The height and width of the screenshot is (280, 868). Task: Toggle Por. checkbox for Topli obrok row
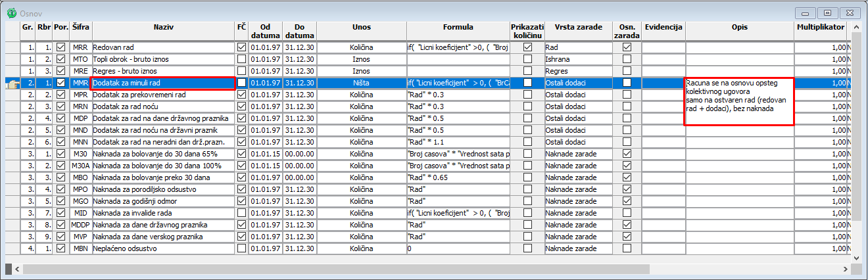coord(61,59)
